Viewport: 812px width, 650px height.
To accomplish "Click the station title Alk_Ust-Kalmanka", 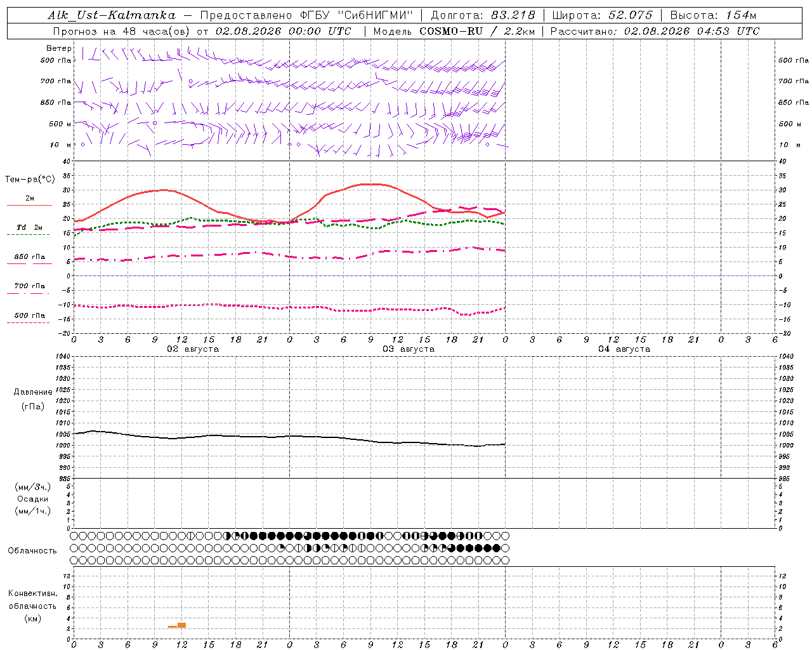I will point(112,15).
